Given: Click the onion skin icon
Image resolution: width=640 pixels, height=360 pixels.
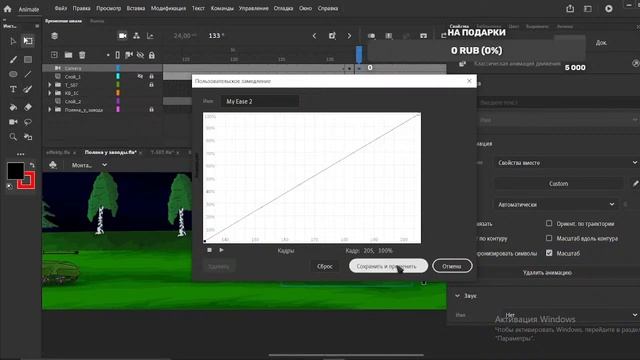Looking at the screenshot, I should (x=371, y=36).
